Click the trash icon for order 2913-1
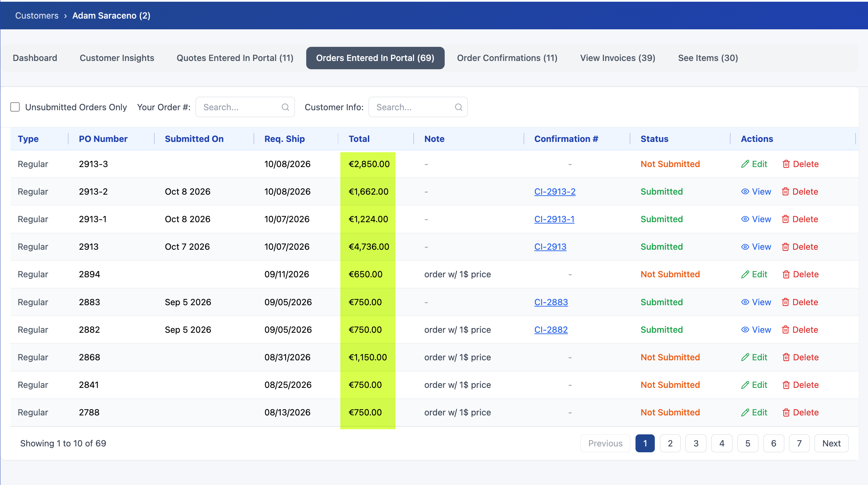The image size is (868, 485). coord(785,219)
